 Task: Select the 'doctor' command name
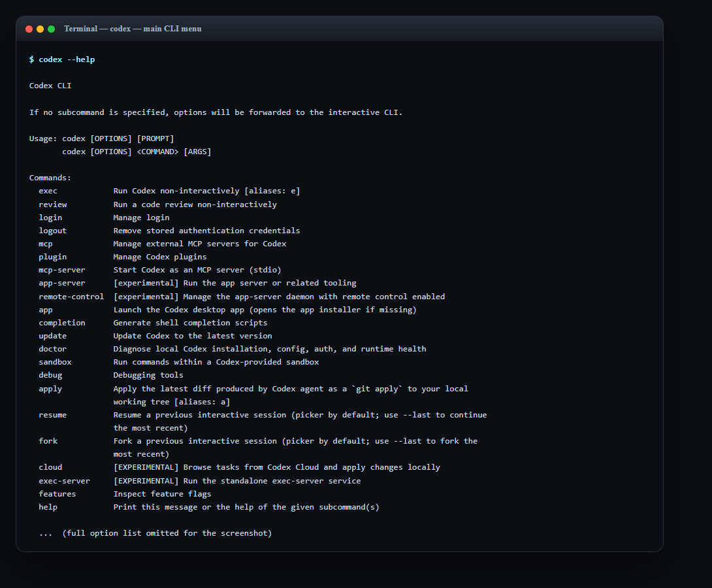(x=53, y=349)
